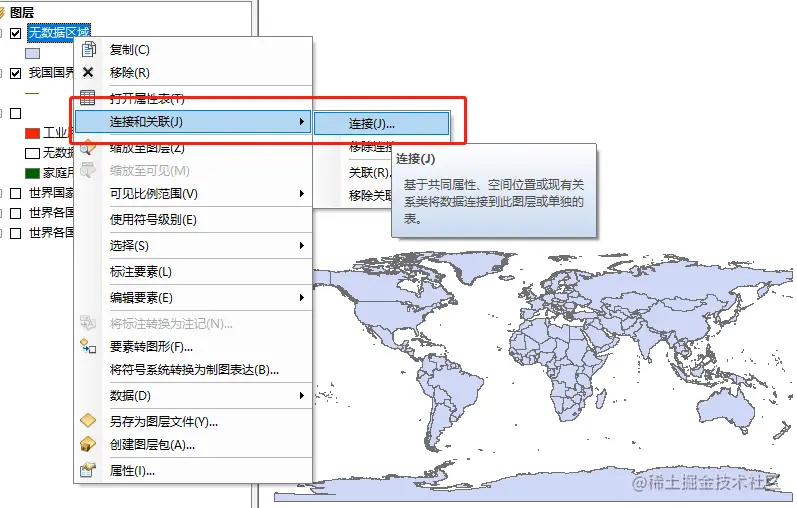Image resolution: width=797 pixels, height=508 pixels.
Task: Expand the 连接和关联(J) submenu arrow
Action: [301, 122]
